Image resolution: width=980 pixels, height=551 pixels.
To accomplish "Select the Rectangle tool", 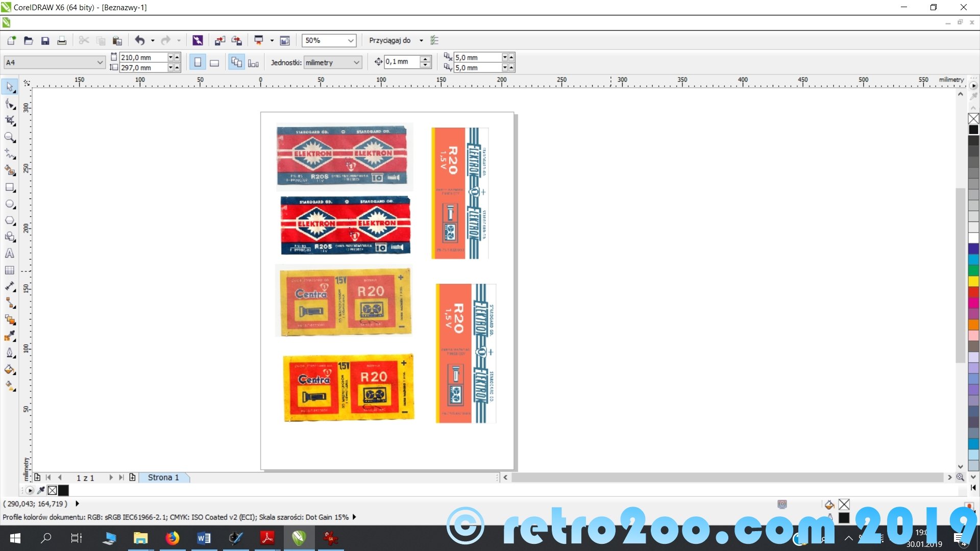I will point(10,187).
